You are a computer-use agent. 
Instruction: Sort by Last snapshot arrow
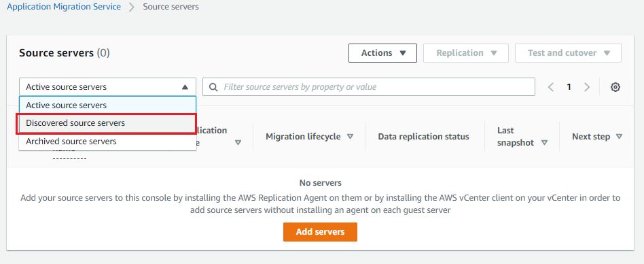click(x=544, y=143)
